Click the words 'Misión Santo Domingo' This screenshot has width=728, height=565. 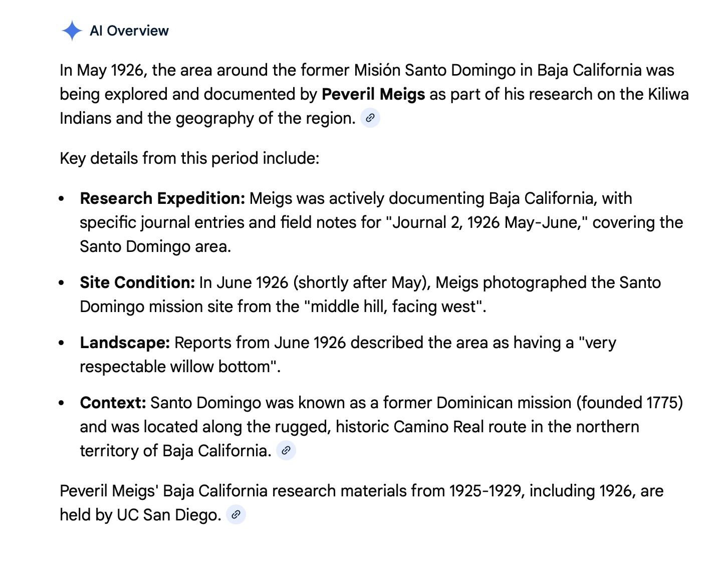pos(435,70)
